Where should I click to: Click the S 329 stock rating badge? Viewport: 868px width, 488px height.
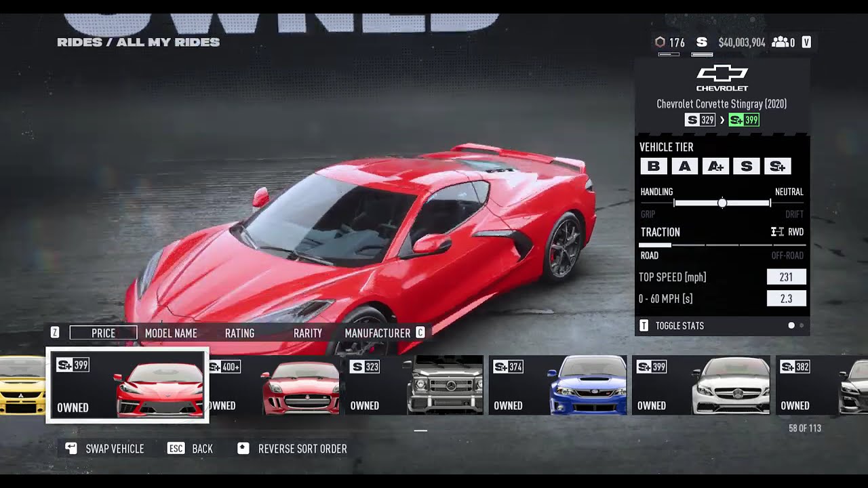[700, 120]
